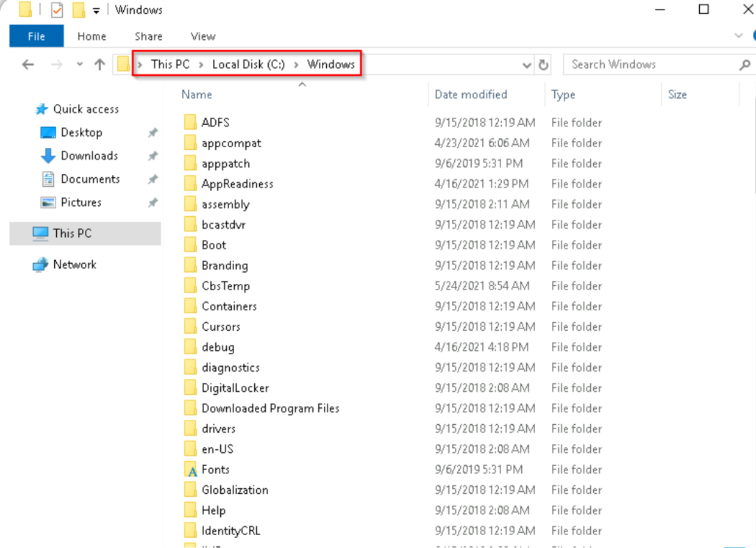Expand the chevron after This PC breadcrumb
This screenshot has height=548, width=756.
coord(201,64)
